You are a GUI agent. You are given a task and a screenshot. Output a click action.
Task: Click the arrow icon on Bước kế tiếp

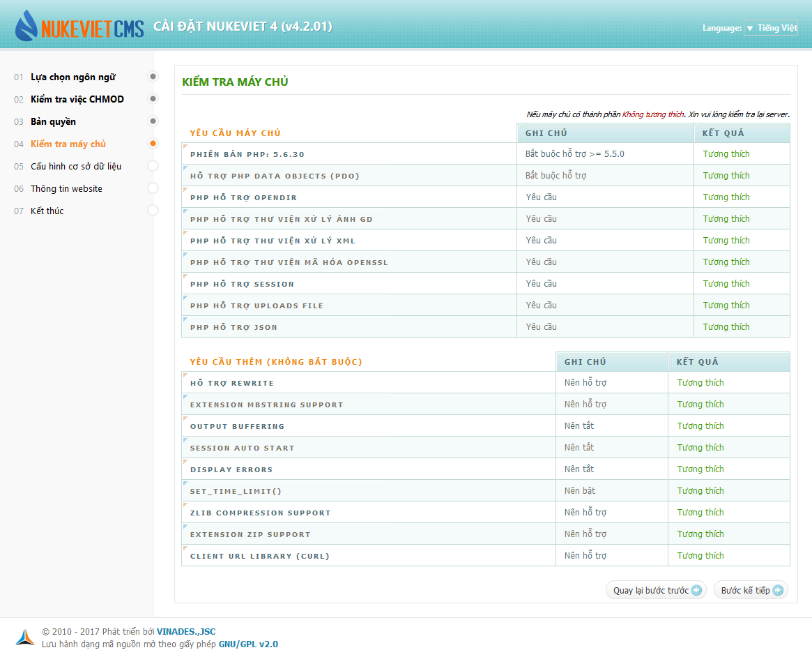(x=778, y=590)
